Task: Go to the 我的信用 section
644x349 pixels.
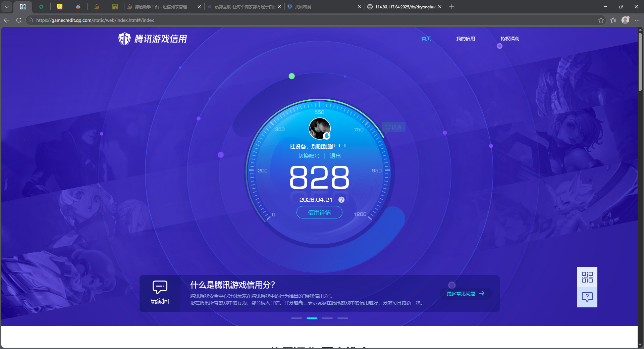Action: (x=466, y=39)
